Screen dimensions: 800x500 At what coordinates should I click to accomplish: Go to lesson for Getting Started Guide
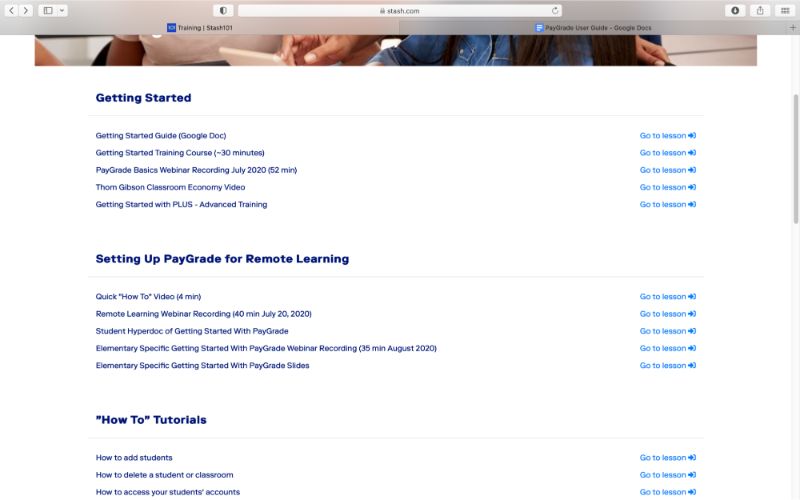(x=667, y=135)
